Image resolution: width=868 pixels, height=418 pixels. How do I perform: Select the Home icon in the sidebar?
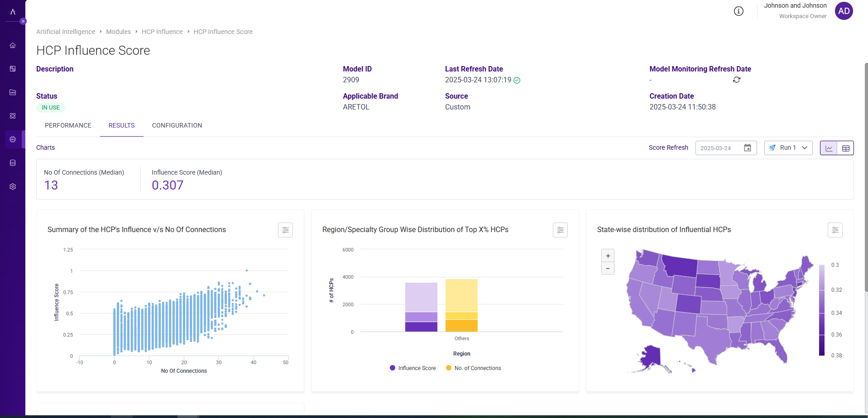[x=13, y=45]
